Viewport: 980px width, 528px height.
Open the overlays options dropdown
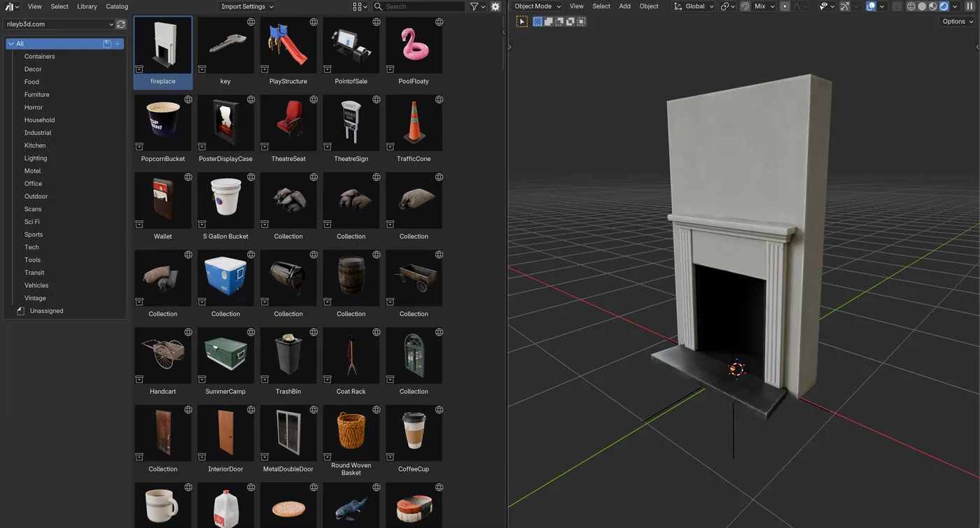(881, 6)
